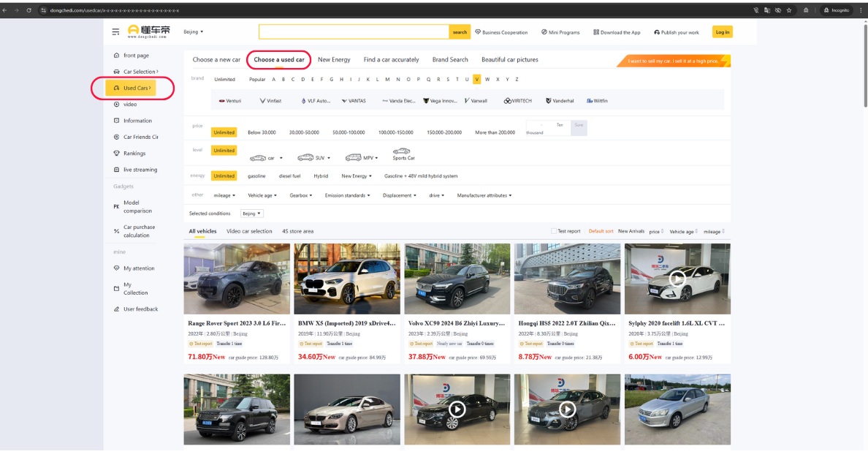Screen dimensions: 868x457
Task: Click Publish your work
Action: (677, 32)
